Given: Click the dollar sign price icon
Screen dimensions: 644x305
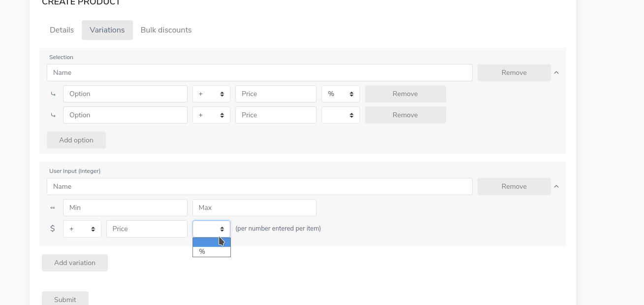Looking at the screenshot, I should point(53,229).
